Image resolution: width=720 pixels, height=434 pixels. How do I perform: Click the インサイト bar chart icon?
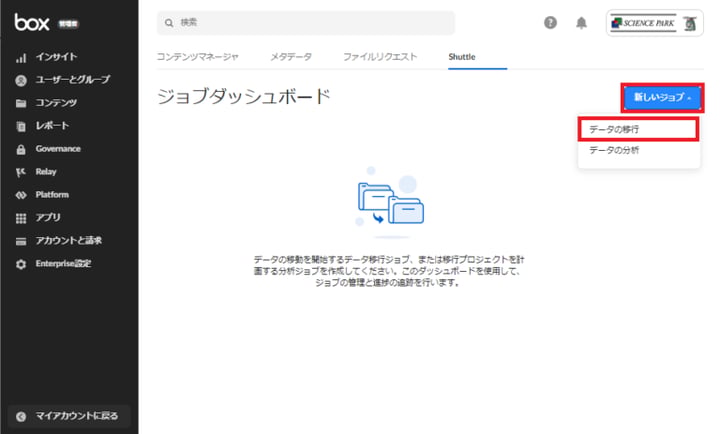tap(20, 57)
